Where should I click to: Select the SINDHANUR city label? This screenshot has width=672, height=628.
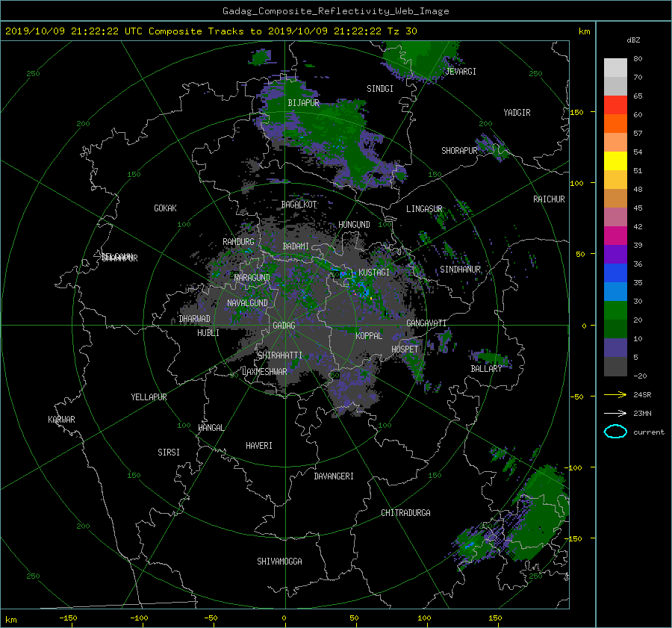pos(460,270)
